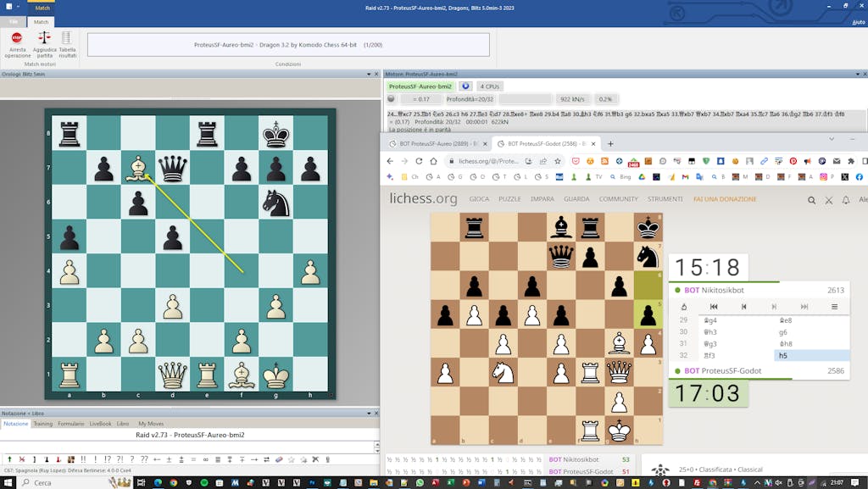Screen dimensions: 868x489
Task: Click FAI UNA DONAZIONE link
Action: coord(723,199)
